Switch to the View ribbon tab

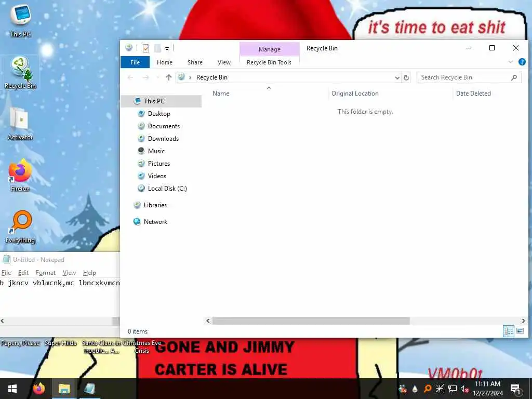(224, 62)
